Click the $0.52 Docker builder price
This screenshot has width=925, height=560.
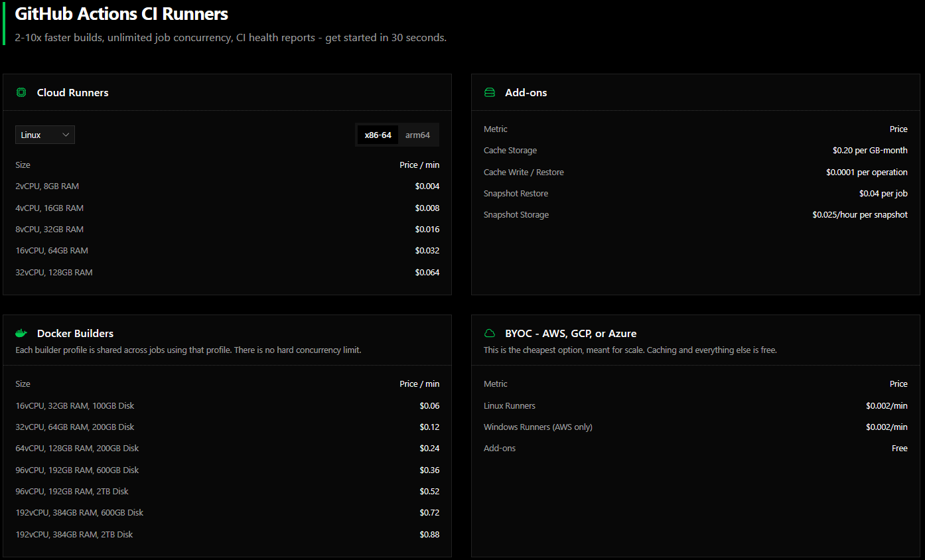[x=429, y=491]
